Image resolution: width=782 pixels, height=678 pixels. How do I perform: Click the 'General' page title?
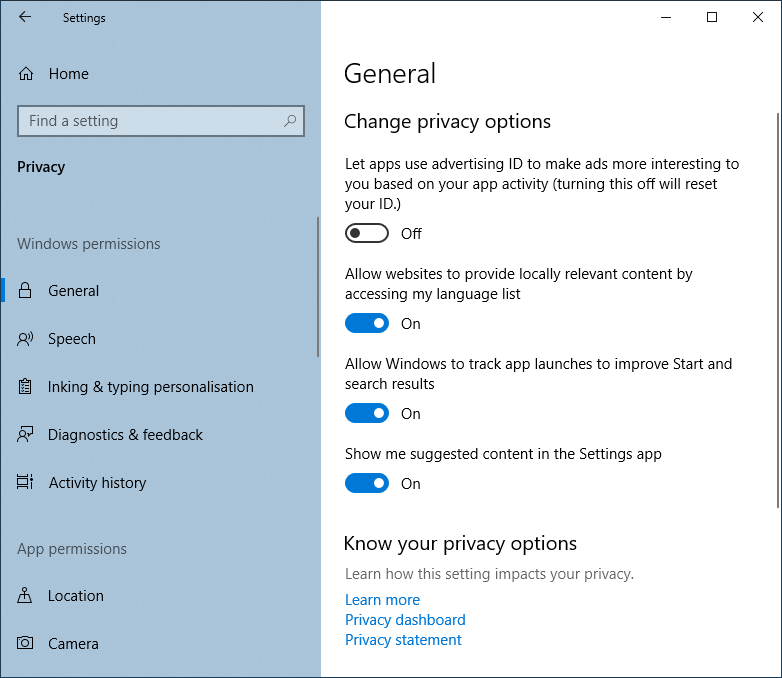tap(390, 74)
